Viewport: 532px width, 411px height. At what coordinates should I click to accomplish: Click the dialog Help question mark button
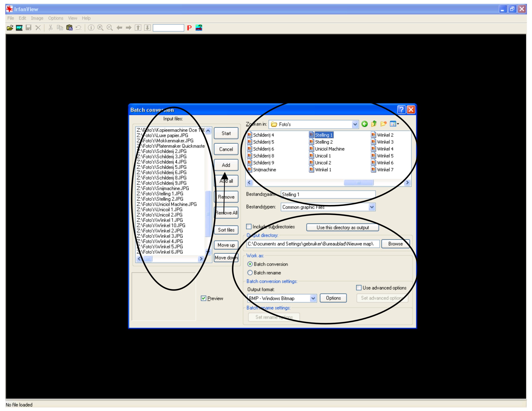[402, 110]
